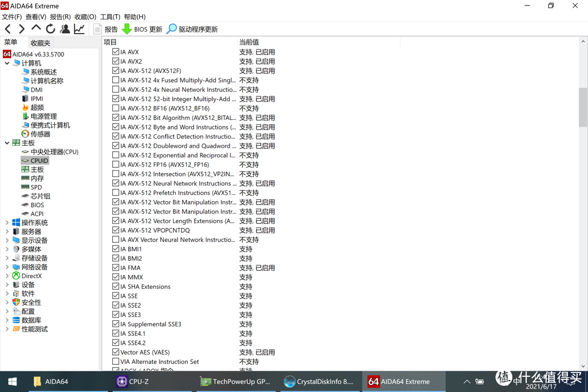Toggle the Vector AES (VAES) checkbox
This screenshot has height=392, width=588.
click(x=115, y=352)
